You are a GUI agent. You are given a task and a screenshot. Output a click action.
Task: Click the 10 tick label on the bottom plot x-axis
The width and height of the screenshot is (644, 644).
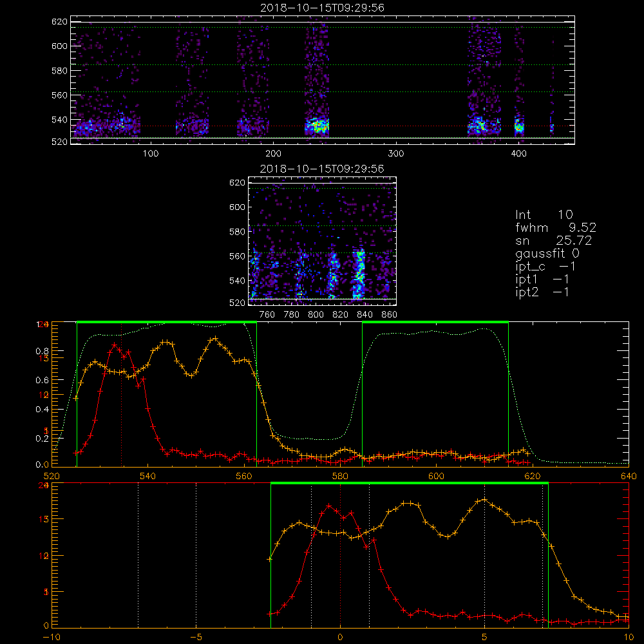pos(629,638)
